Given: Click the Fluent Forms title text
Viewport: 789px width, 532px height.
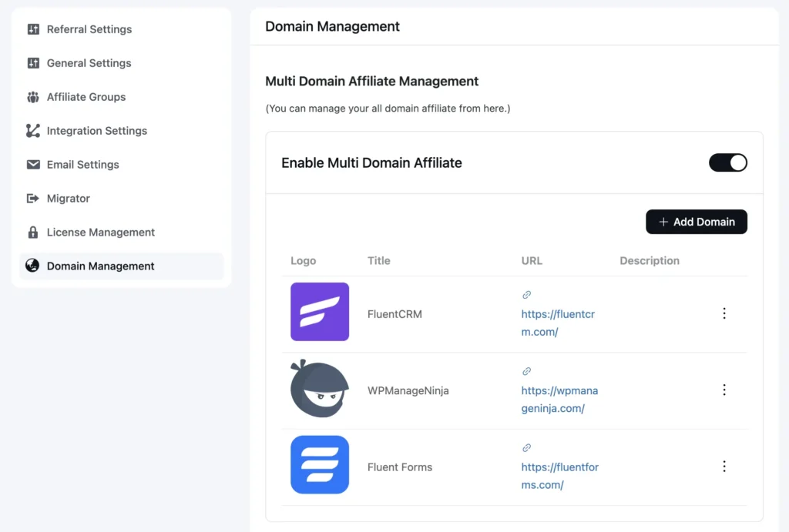Looking at the screenshot, I should 400,467.
